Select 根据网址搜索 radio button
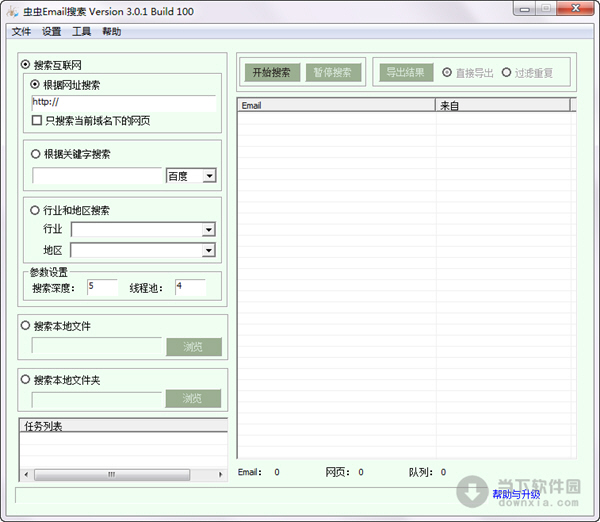The width and height of the screenshot is (600, 522). pyautogui.click(x=35, y=84)
